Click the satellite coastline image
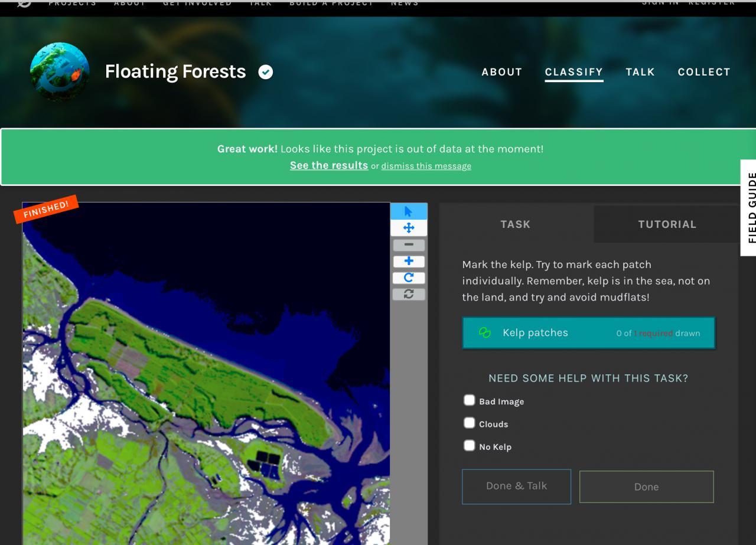This screenshot has width=756, height=545. tap(206, 374)
